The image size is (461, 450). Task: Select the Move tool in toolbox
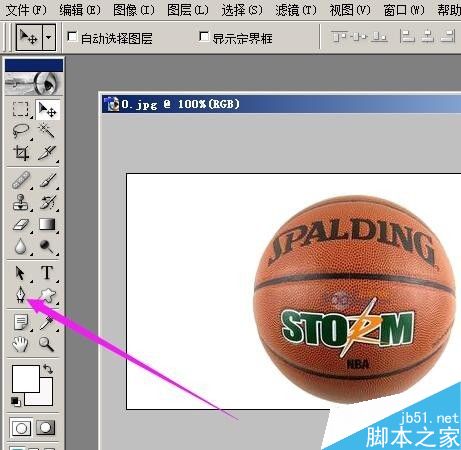pos(47,109)
